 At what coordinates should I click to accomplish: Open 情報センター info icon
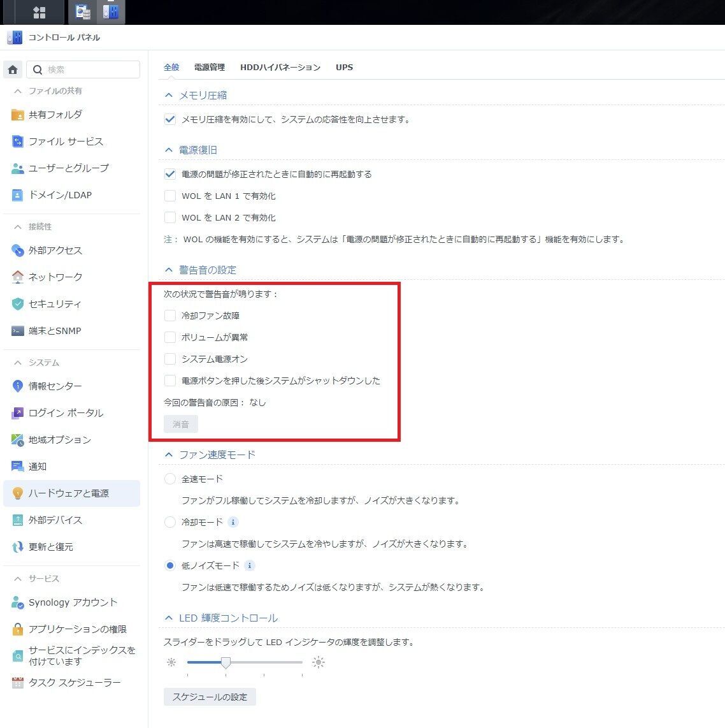click(18, 386)
